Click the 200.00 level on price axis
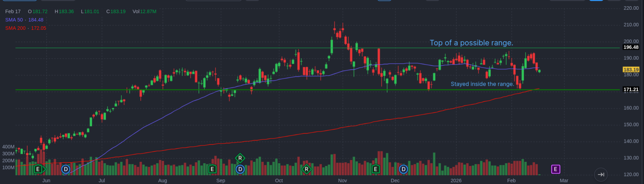The width and height of the screenshot is (644, 184). [631, 41]
